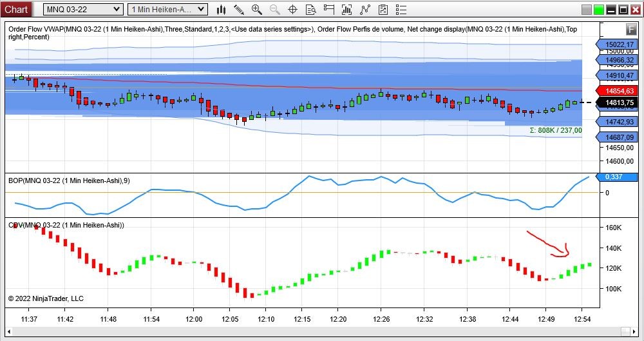Click the gray link window square
644x341 pixels.
point(587,10)
